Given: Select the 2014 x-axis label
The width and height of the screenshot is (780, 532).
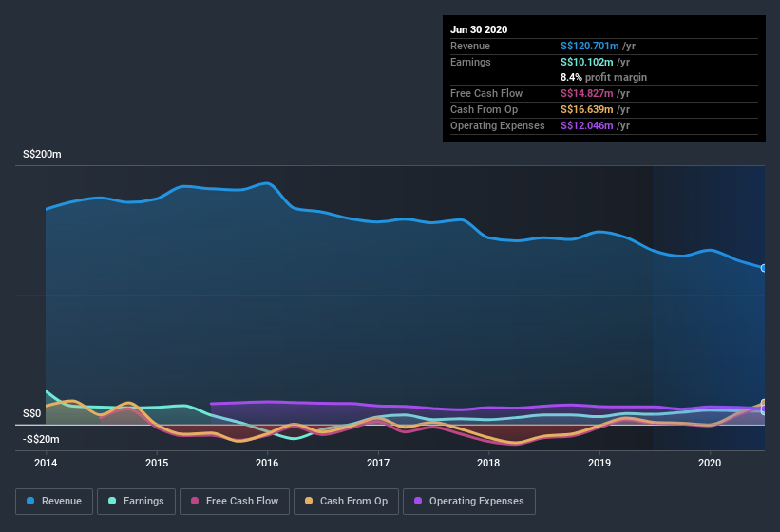Looking at the screenshot, I should click(46, 463).
